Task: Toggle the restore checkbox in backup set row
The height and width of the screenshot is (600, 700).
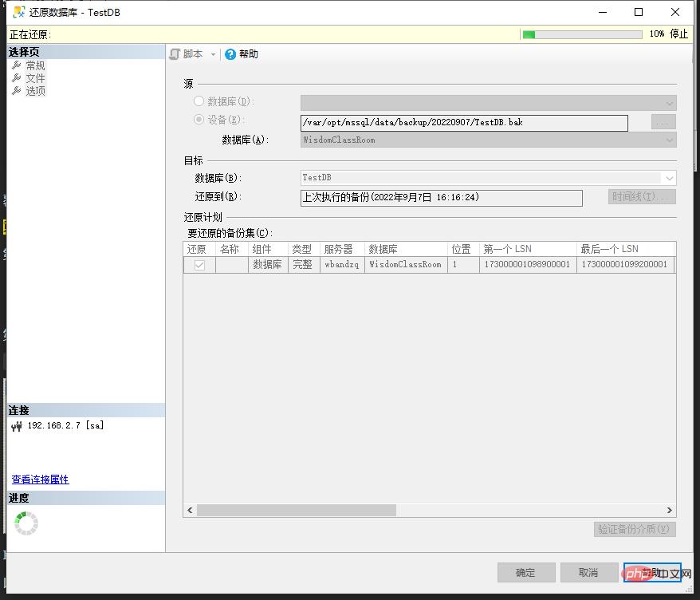Action: (x=199, y=265)
